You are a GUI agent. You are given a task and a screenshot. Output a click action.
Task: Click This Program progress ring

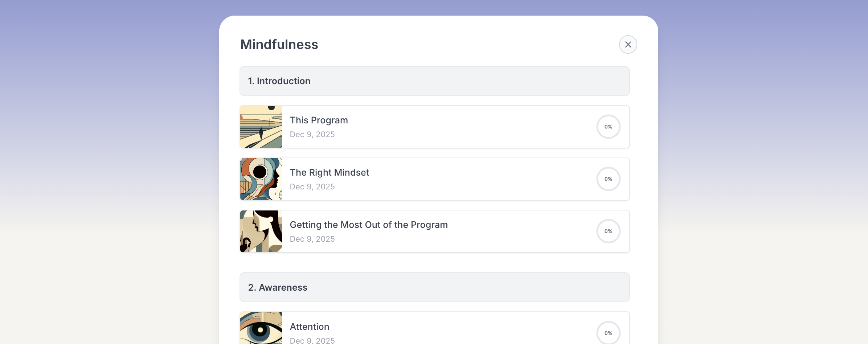608,127
